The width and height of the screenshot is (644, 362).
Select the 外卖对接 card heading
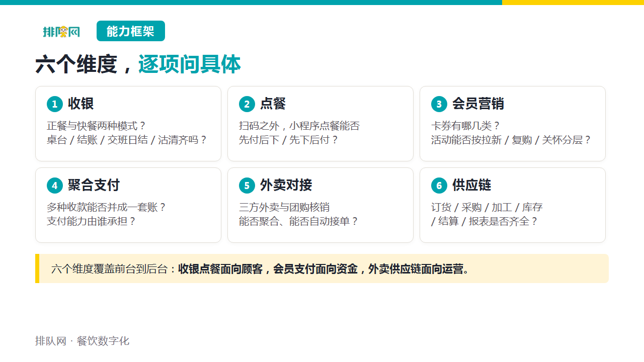point(286,186)
